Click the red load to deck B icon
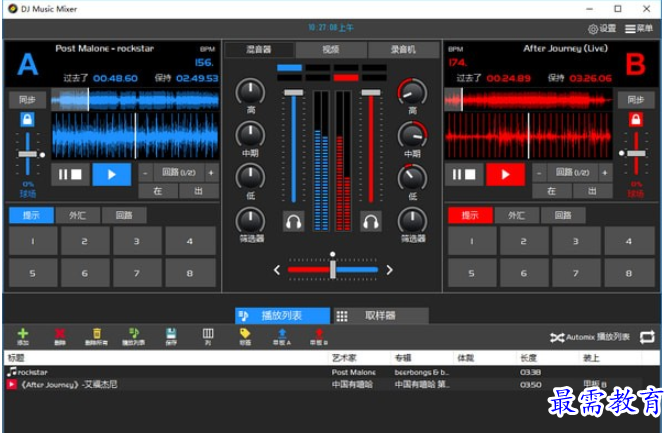The height and width of the screenshot is (433, 672). tap(319, 334)
